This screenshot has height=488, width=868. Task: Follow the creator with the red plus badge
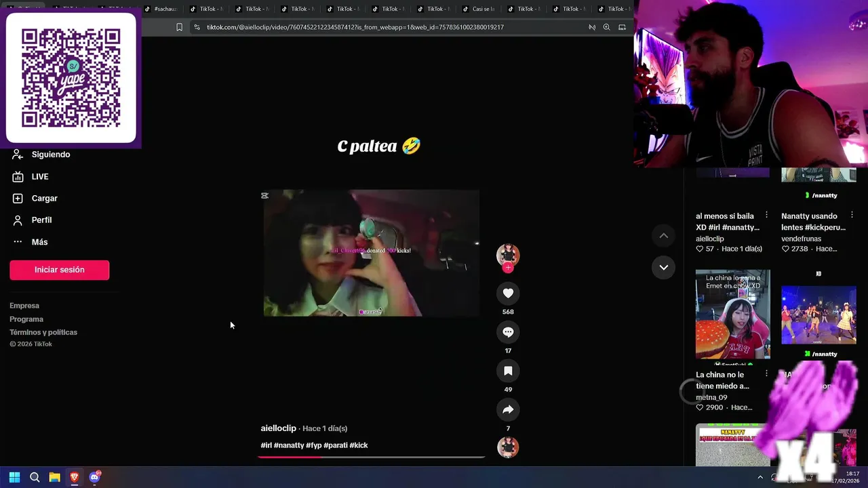tap(508, 268)
